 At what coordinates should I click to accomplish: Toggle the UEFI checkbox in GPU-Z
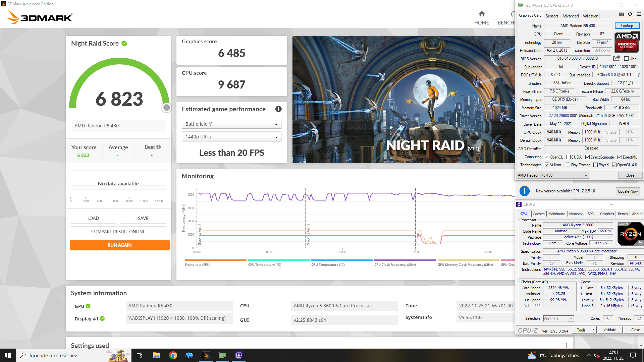[626, 59]
